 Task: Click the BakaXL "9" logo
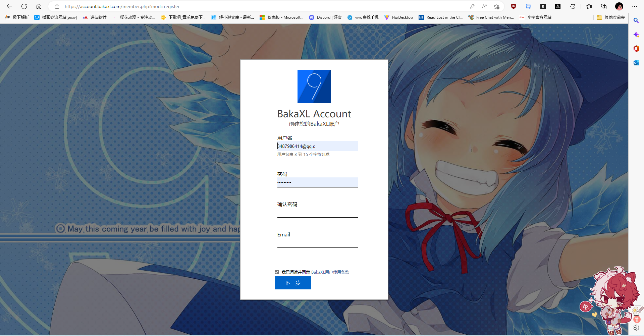pos(314,86)
